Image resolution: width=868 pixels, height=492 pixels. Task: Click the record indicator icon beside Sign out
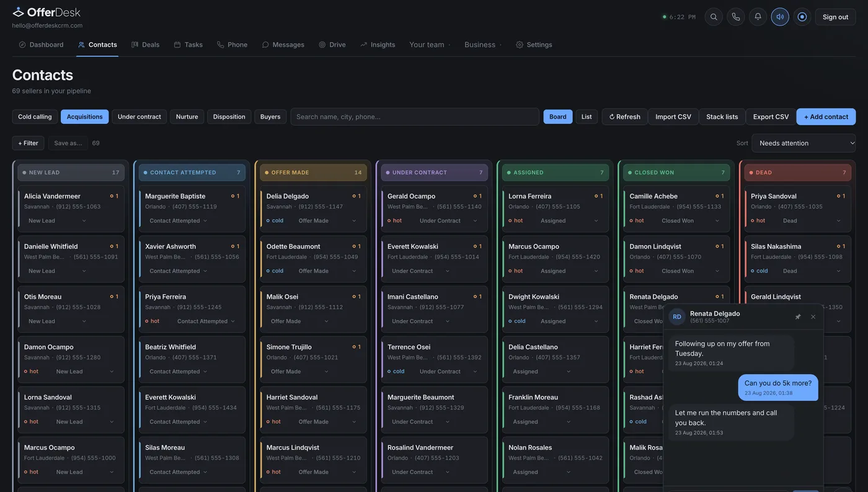coord(802,17)
